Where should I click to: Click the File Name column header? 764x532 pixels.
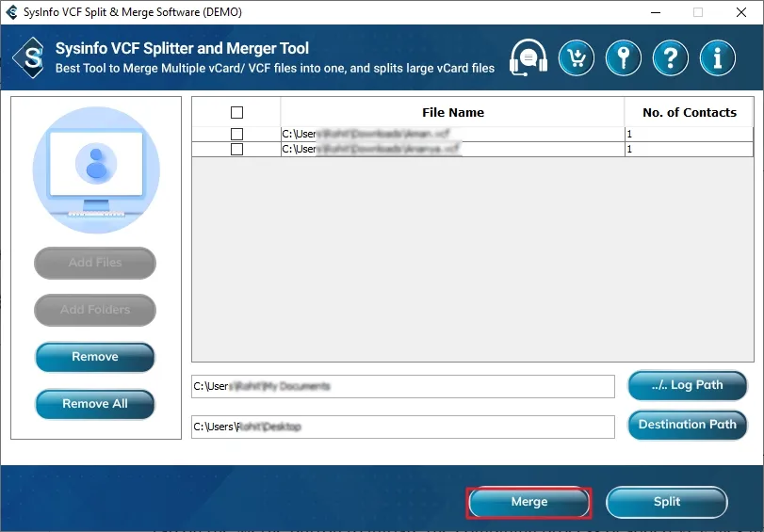452,113
